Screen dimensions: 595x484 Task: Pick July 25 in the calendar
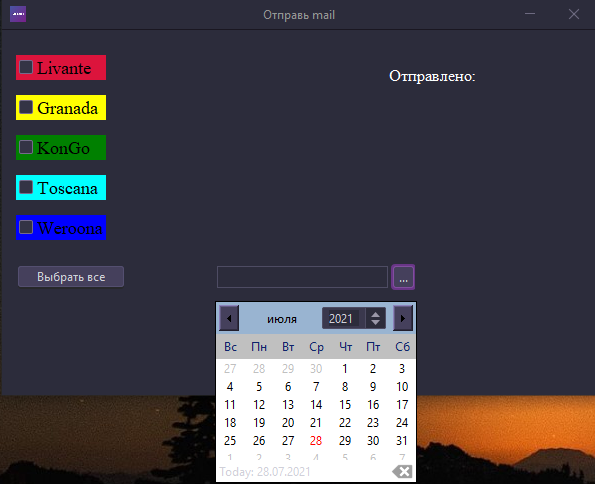[x=230, y=441]
